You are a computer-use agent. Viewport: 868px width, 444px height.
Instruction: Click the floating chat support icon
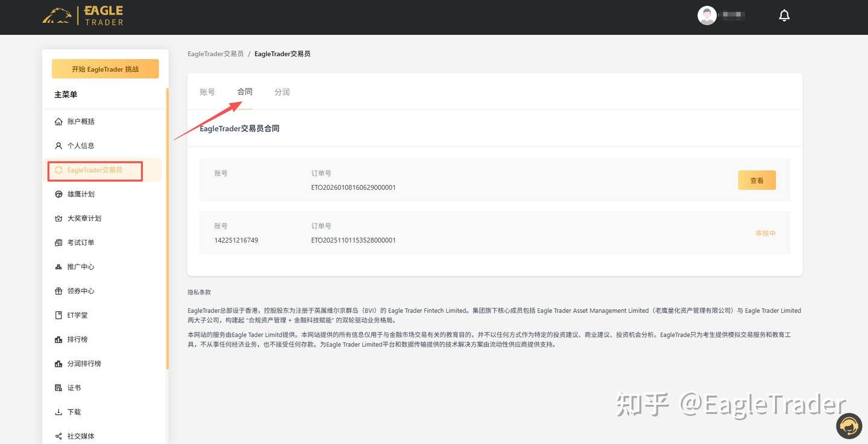(x=849, y=425)
